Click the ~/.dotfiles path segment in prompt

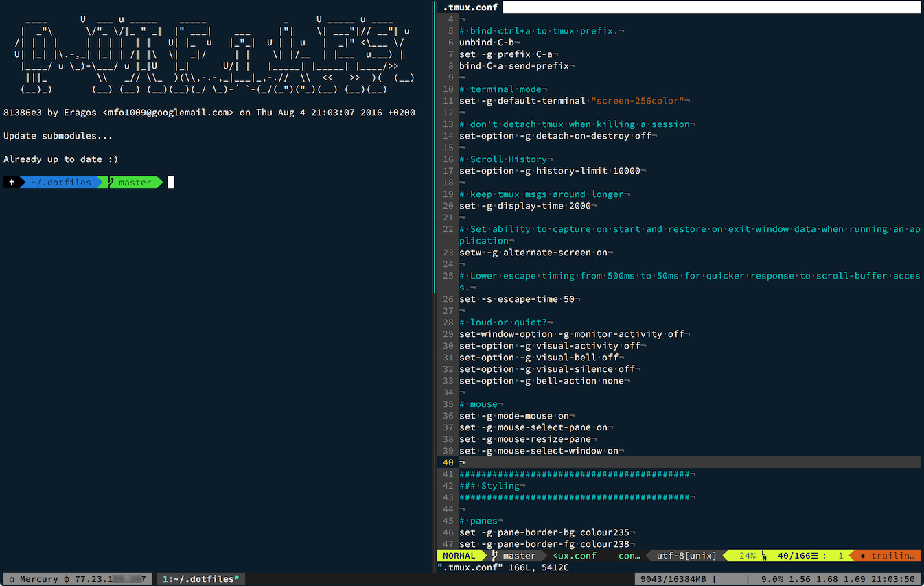click(59, 183)
